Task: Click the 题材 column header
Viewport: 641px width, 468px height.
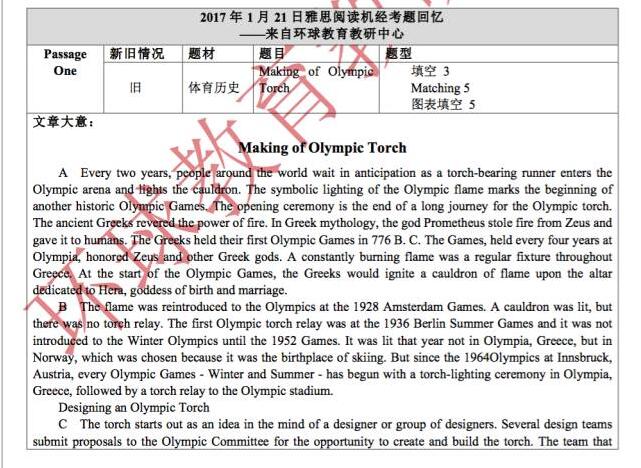Action: click(201, 54)
